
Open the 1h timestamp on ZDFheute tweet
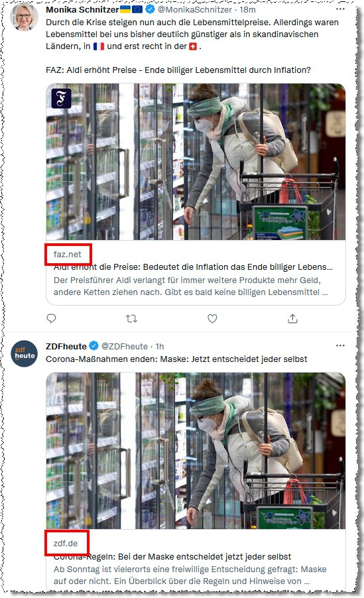tap(160, 346)
